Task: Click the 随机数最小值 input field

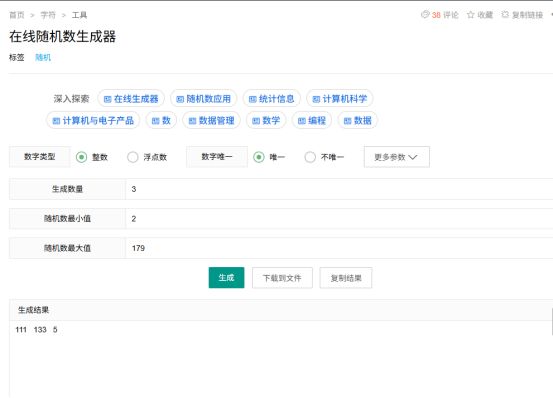Action: pos(339,219)
